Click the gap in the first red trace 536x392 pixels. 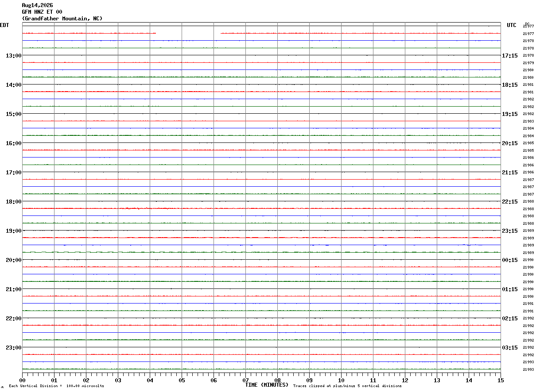click(x=188, y=33)
